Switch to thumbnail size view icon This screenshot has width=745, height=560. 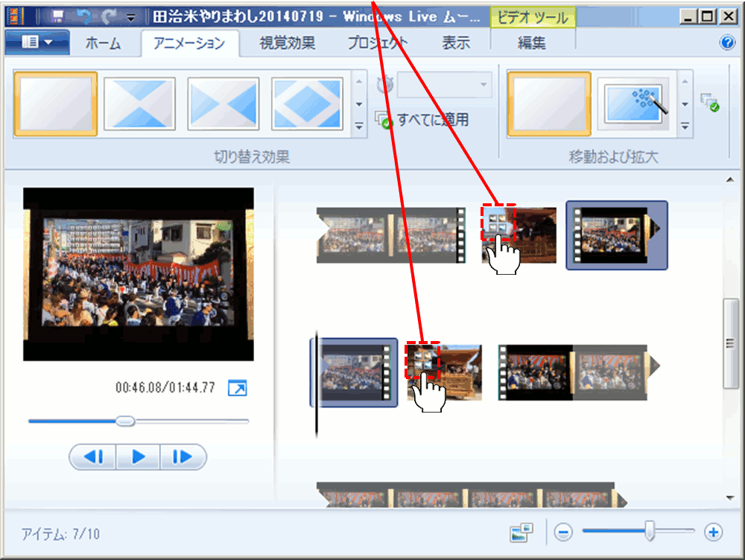tap(521, 532)
